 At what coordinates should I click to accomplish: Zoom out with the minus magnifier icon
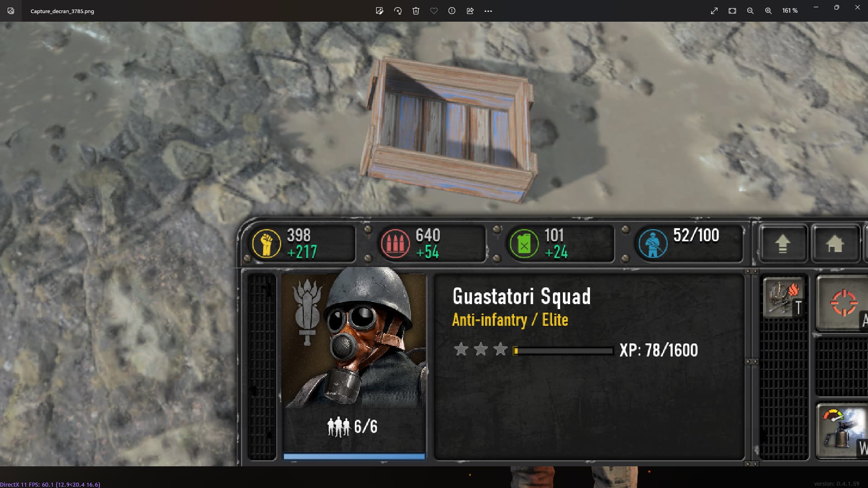click(x=750, y=11)
